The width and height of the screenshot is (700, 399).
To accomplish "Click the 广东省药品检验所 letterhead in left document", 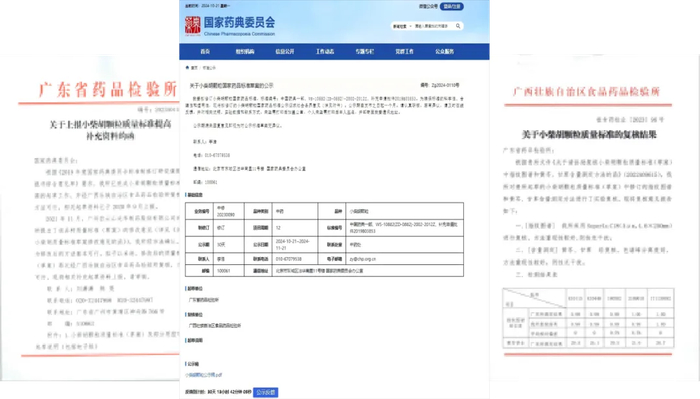I will pos(108,90).
